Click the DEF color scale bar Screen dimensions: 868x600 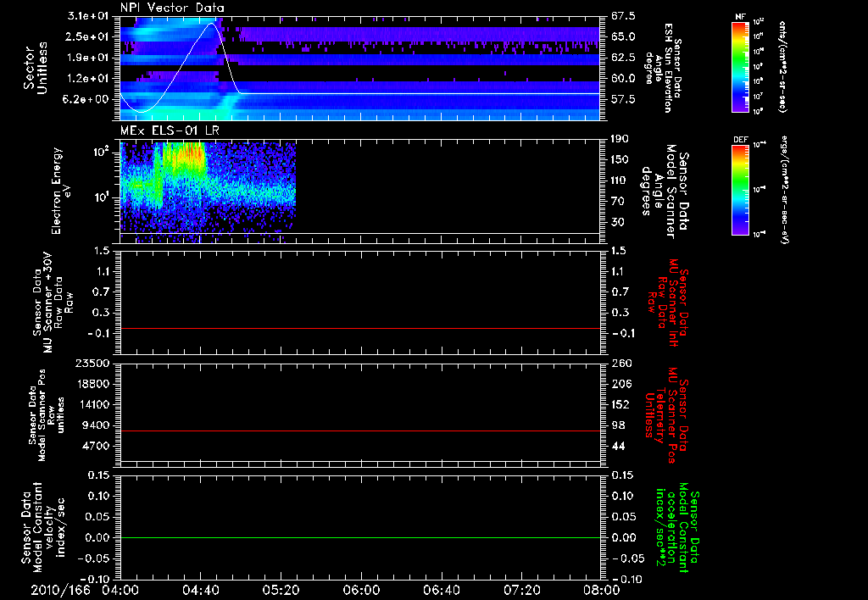pyautogui.click(x=741, y=190)
